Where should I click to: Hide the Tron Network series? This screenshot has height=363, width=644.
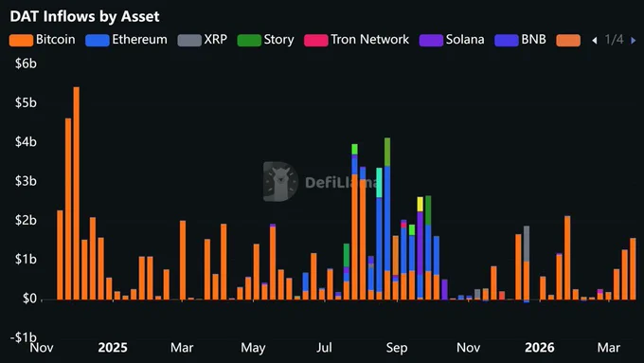356,40
